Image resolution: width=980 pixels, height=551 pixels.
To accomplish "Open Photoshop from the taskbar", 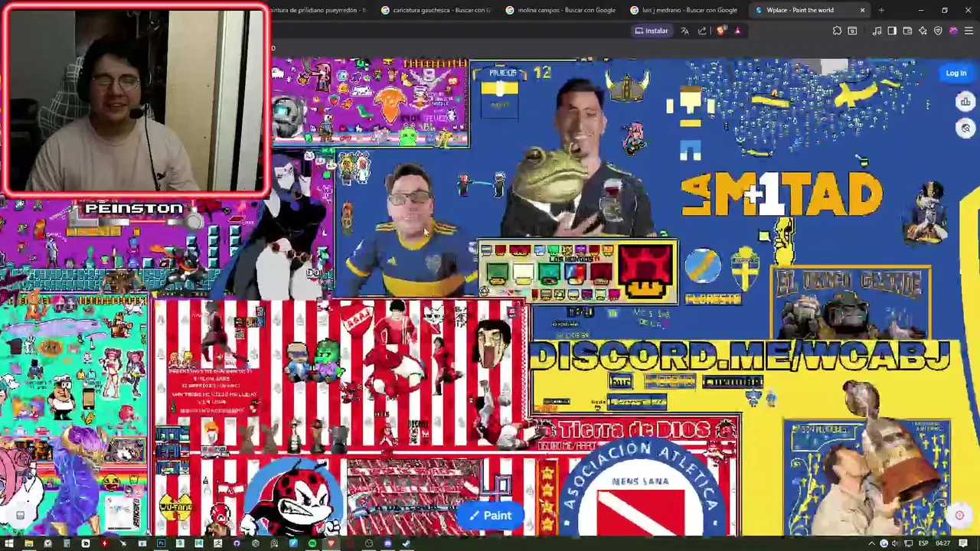I will 161,543.
